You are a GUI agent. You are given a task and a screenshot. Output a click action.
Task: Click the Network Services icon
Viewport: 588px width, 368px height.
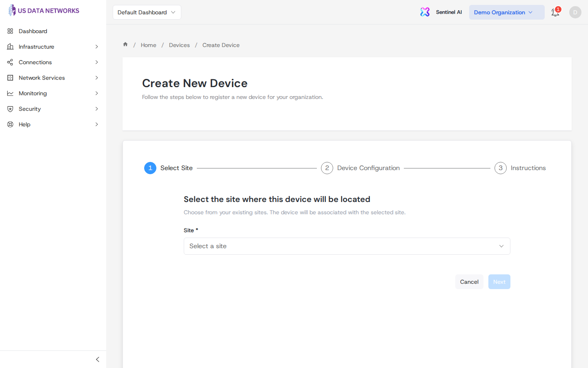(10, 78)
